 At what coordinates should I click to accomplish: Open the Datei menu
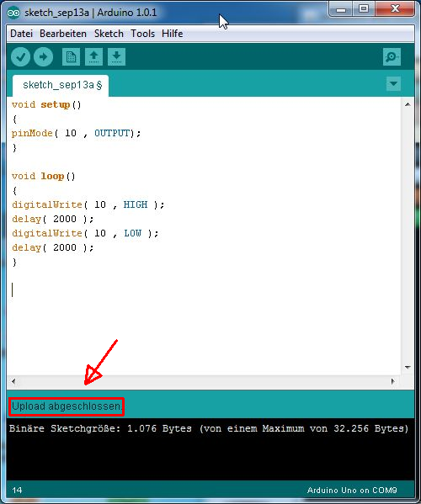[x=22, y=34]
